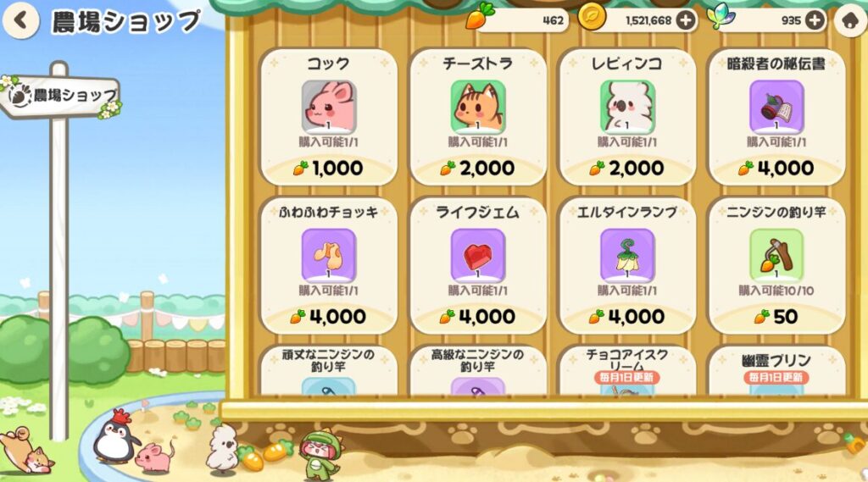
Task: Buy コック for 1,000 carrots
Action: pos(329,169)
